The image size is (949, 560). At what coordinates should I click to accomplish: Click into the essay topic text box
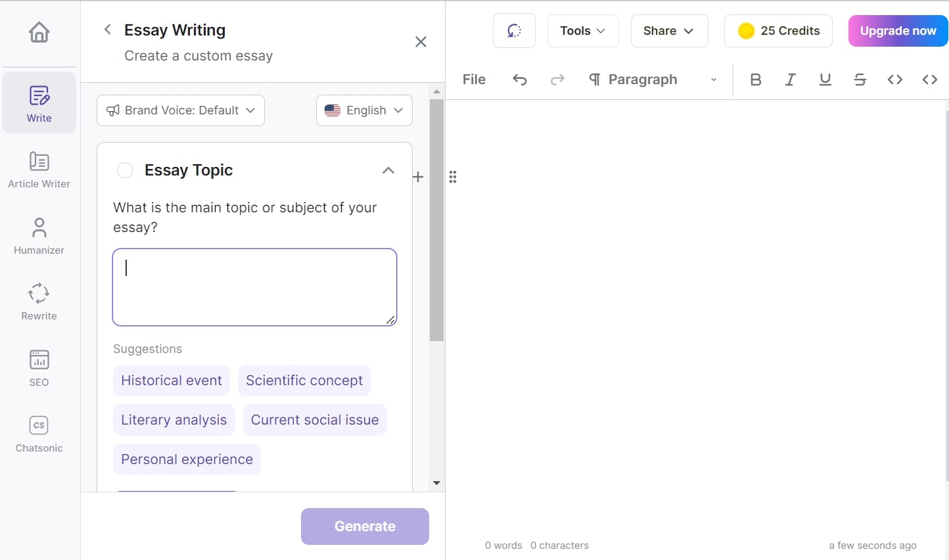[254, 287]
